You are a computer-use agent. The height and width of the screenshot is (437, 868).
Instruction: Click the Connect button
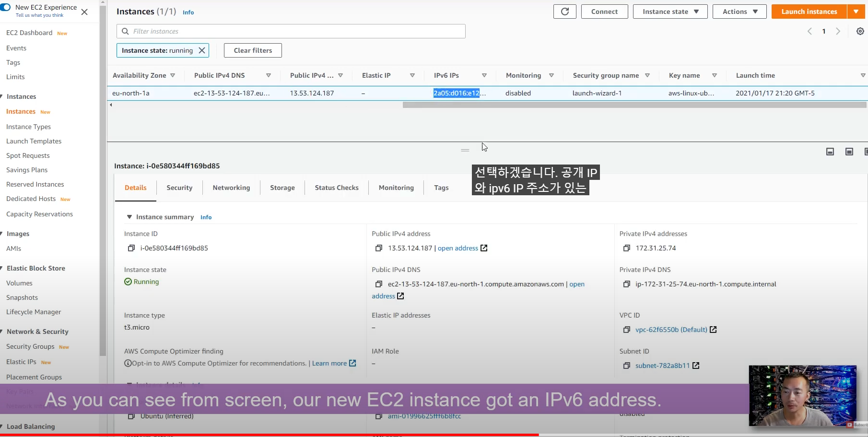point(604,12)
